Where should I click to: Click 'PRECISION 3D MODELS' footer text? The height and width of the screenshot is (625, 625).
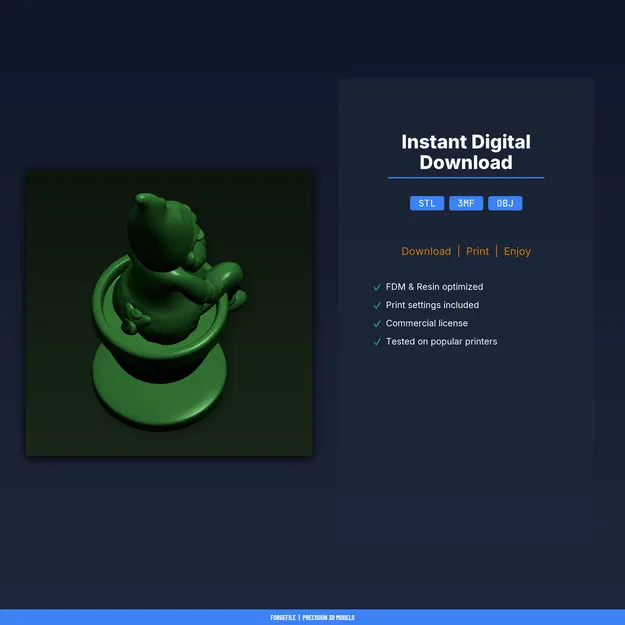(328, 617)
